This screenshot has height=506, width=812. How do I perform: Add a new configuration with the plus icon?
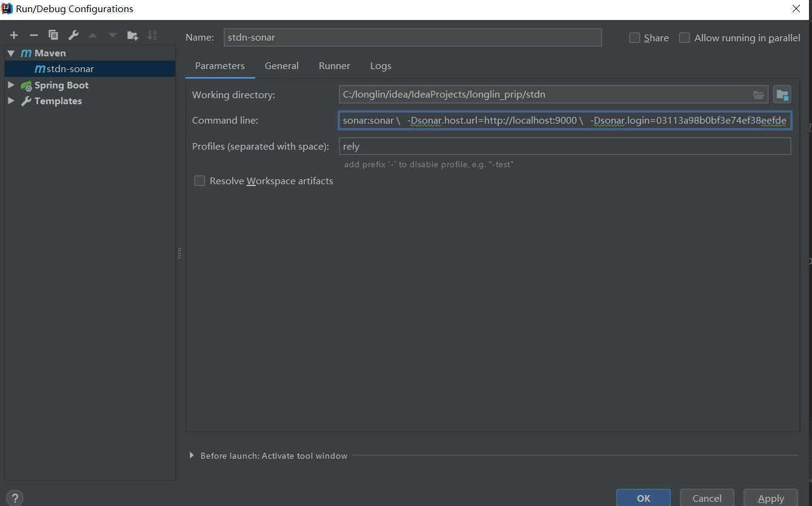[14, 35]
